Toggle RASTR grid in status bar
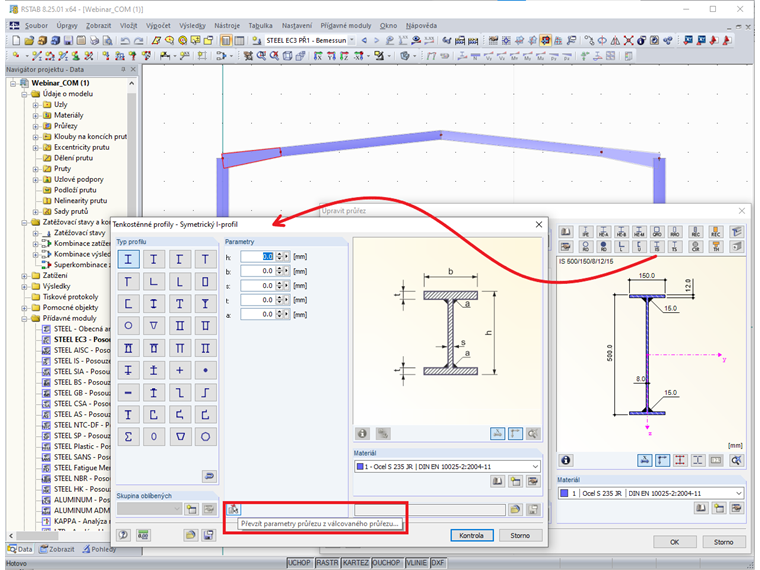760x570 pixels. 327,563
